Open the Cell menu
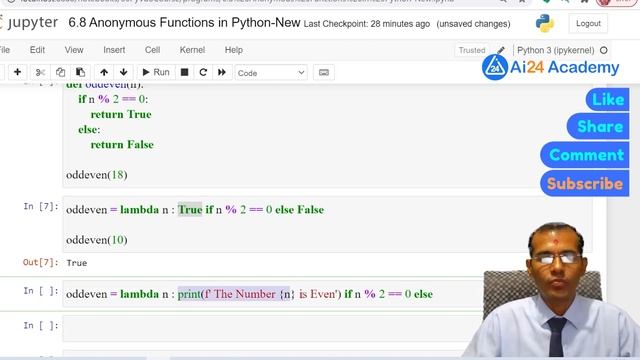This screenshot has height=360, width=640. point(152,50)
